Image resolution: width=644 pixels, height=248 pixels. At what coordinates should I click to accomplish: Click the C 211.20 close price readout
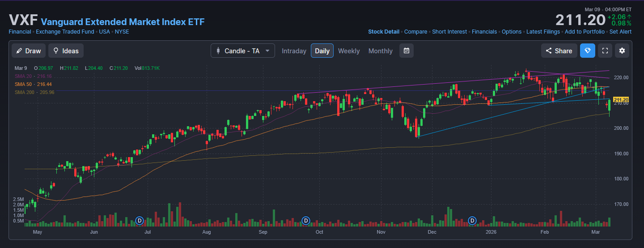119,68
